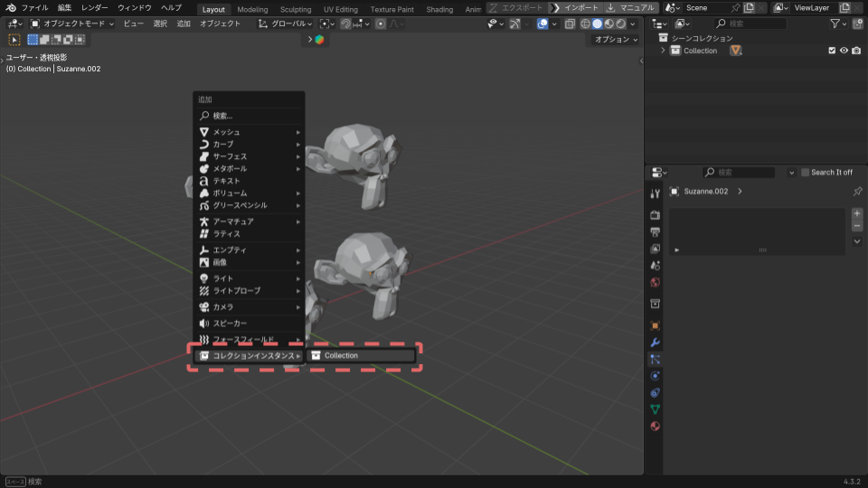Image resolution: width=868 pixels, height=488 pixels.
Task: Open the outliner display mode dropdown
Action: (683, 23)
